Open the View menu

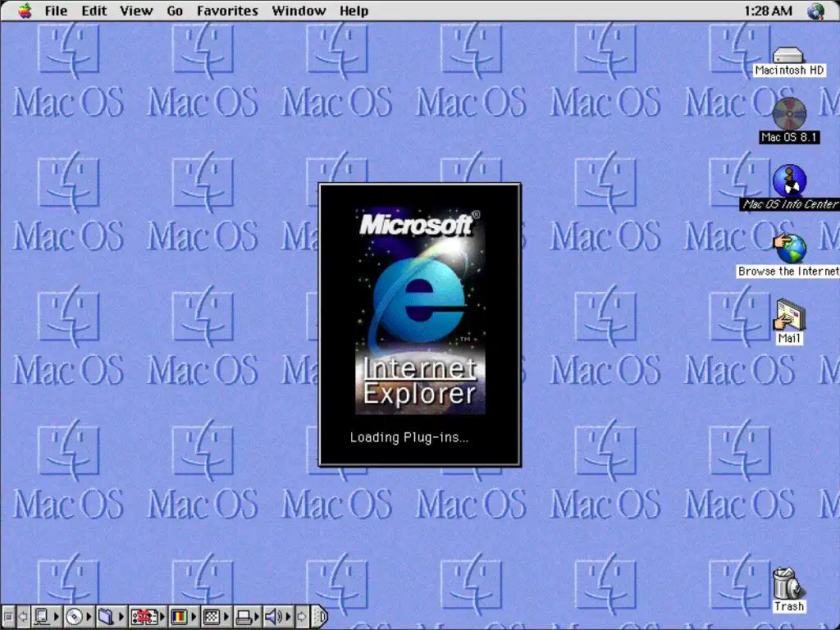pos(136,11)
